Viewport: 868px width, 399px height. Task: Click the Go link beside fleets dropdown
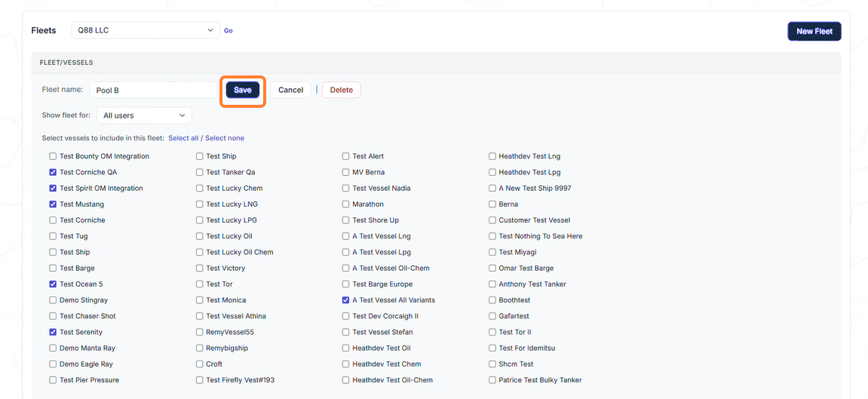pyautogui.click(x=228, y=30)
